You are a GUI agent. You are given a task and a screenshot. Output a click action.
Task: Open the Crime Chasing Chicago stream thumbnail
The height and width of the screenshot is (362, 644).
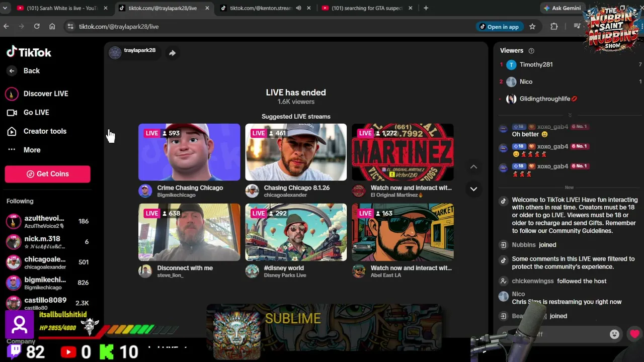point(189,152)
